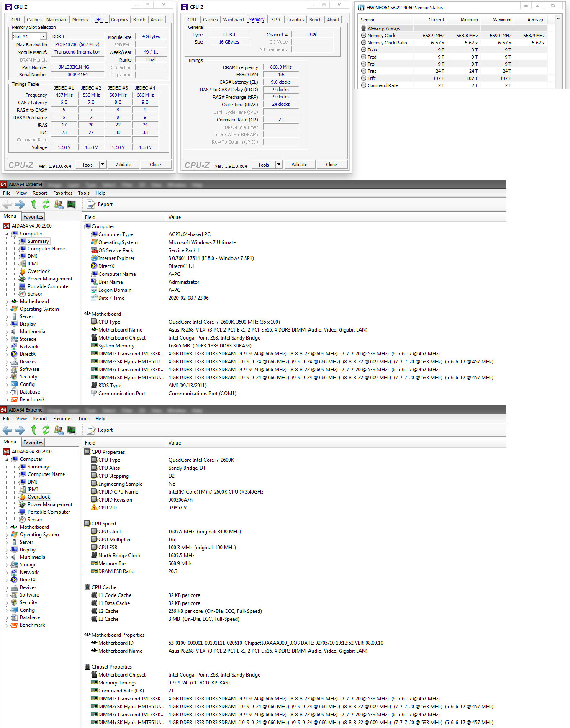Select the Overclock flame icon in upper AIDA64 tree
570x728 pixels.
pyautogui.click(x=23, y=271)
